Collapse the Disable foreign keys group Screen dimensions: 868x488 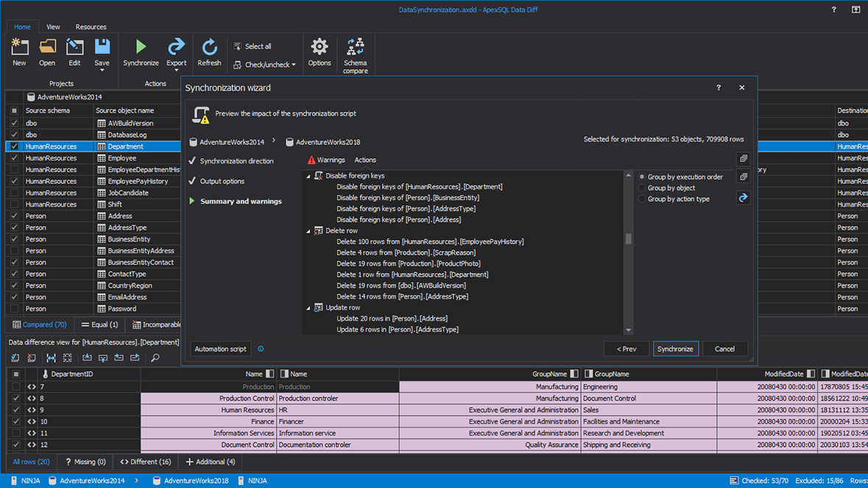308,176
